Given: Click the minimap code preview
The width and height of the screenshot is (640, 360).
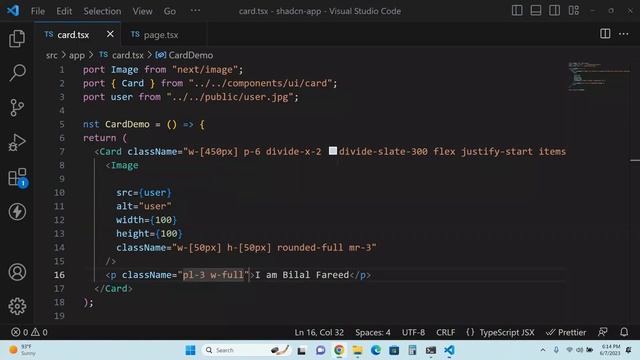Looking at the screenshot, I should [x=598, y=76].
